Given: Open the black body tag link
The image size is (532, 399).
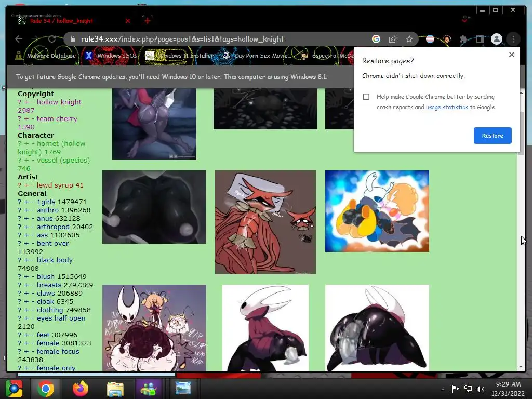Looking at the screenshot, I should point(55,260).
